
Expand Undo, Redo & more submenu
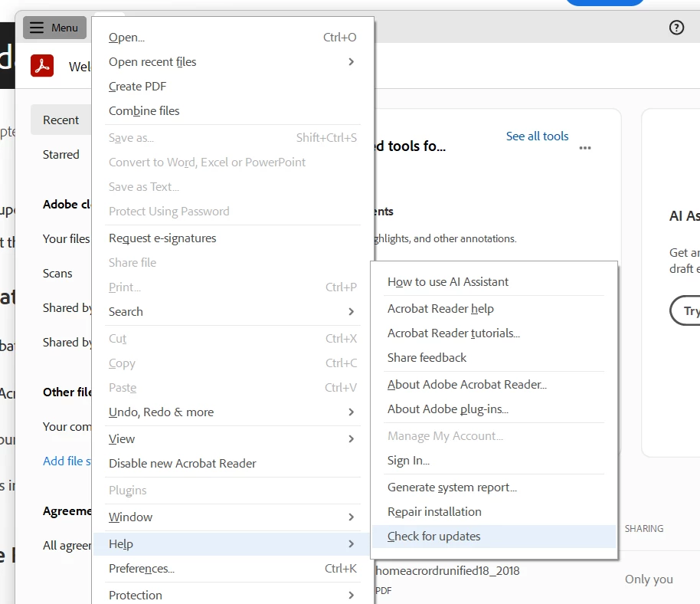click(233, 412)
